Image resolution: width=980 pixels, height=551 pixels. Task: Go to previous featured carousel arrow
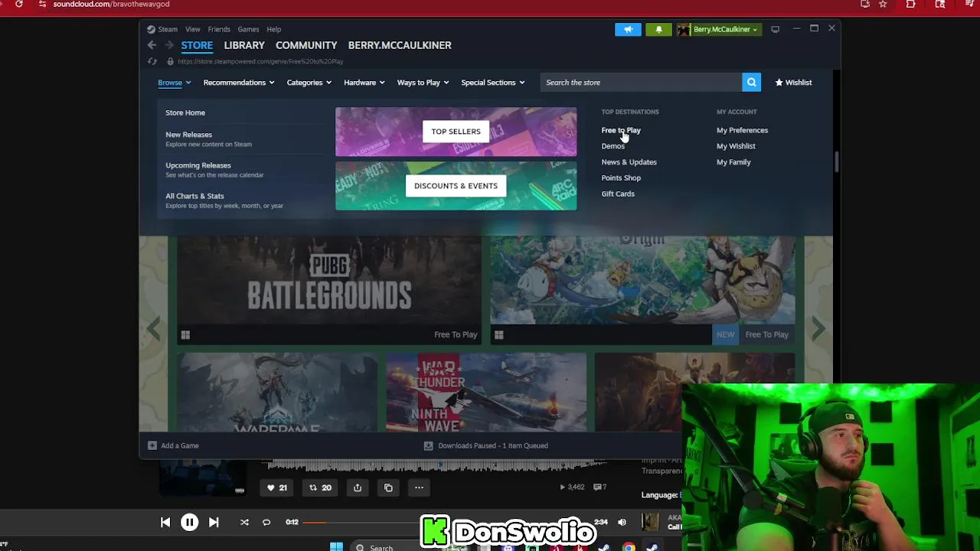point(154,328)
